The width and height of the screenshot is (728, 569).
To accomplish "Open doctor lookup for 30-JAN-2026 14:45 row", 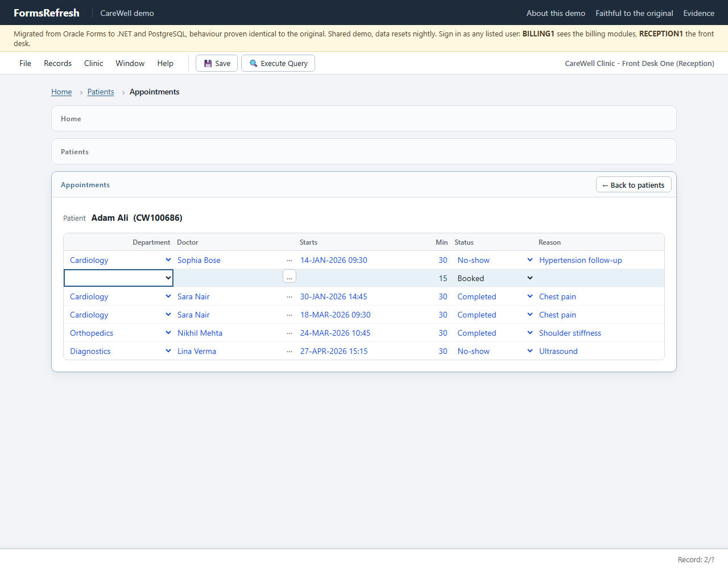I will coord(289,296).
